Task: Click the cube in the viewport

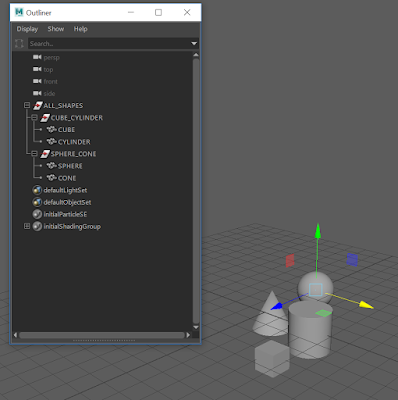Action: tap(272, 359)
